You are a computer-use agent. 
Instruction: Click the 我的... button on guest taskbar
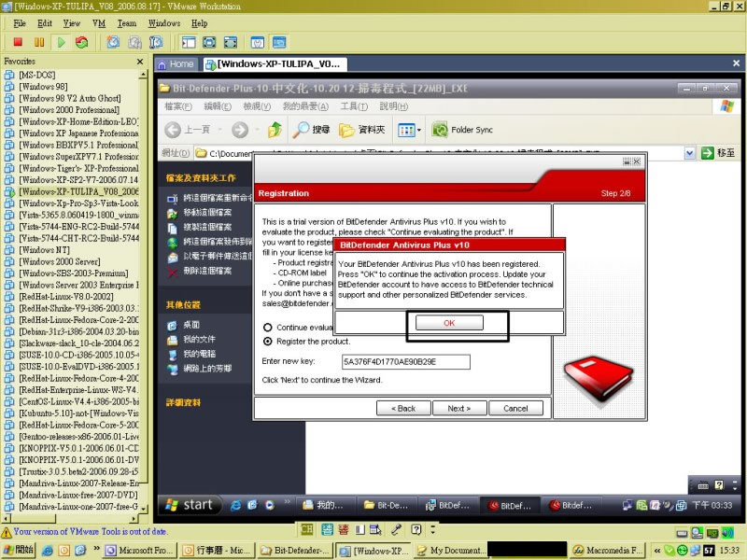326,505
